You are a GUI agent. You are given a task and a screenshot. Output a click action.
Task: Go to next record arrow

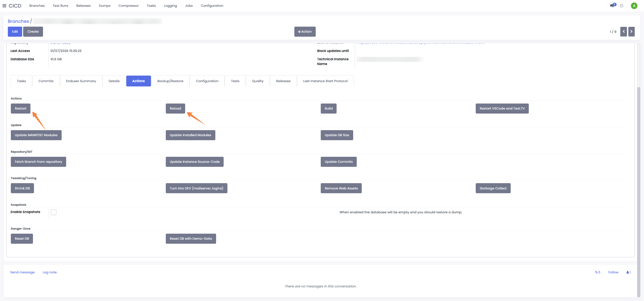pos(631,32)
